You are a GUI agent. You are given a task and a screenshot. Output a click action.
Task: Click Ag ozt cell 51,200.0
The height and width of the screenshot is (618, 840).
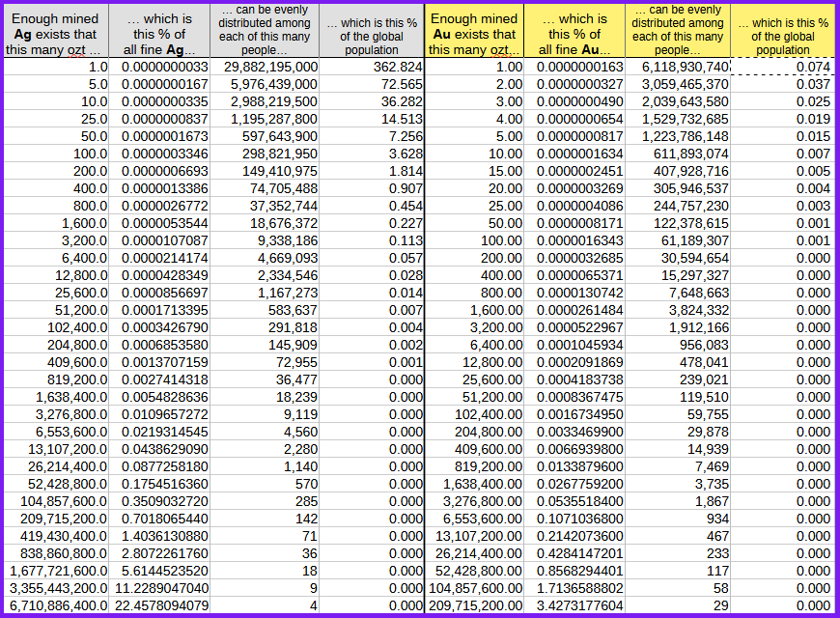pos(56,310)
